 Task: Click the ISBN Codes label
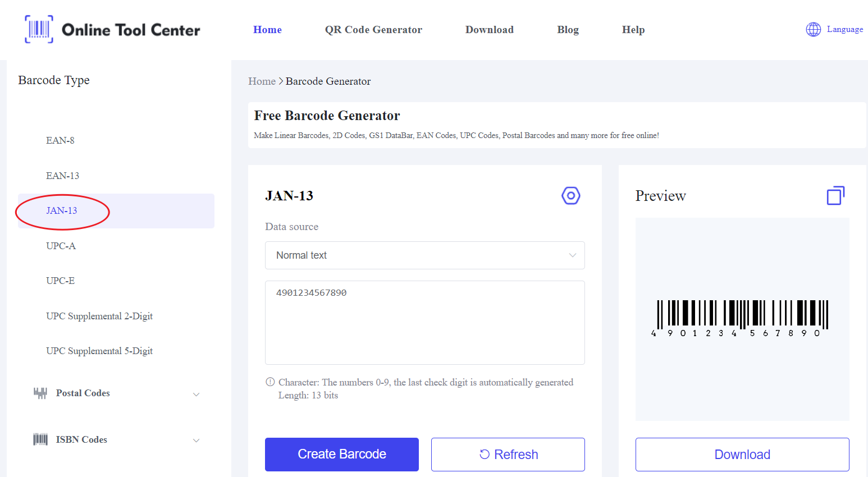[81, 439]
